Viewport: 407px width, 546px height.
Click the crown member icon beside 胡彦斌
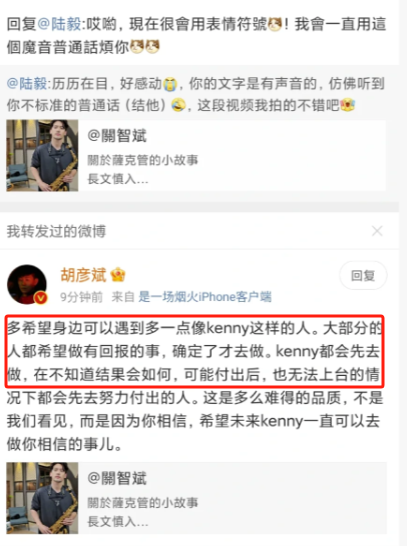tap(118, 275)
